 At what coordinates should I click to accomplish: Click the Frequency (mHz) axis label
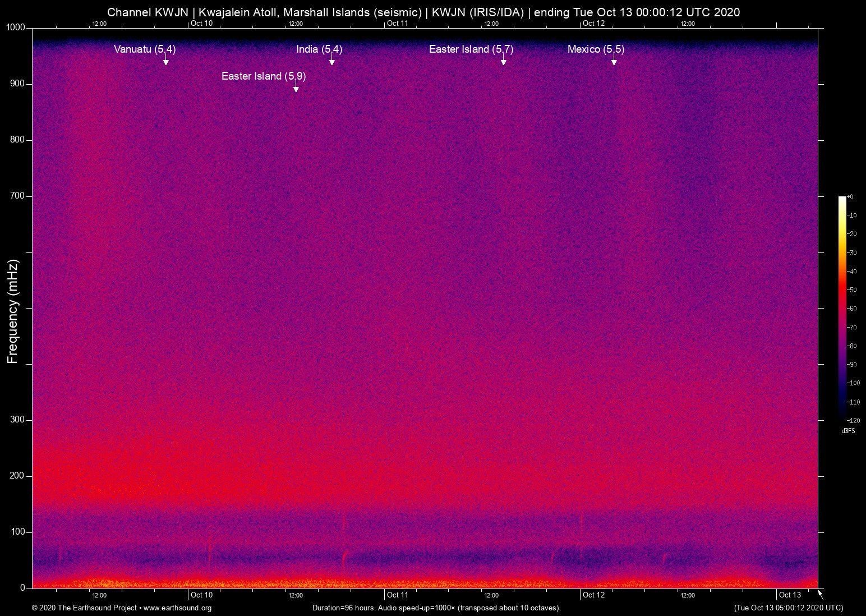coord(12,307)
